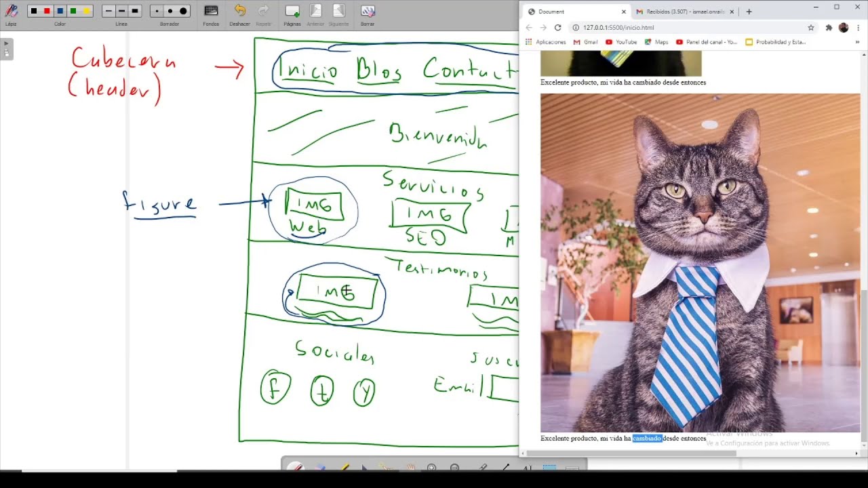Pick the red pen color

47,11
